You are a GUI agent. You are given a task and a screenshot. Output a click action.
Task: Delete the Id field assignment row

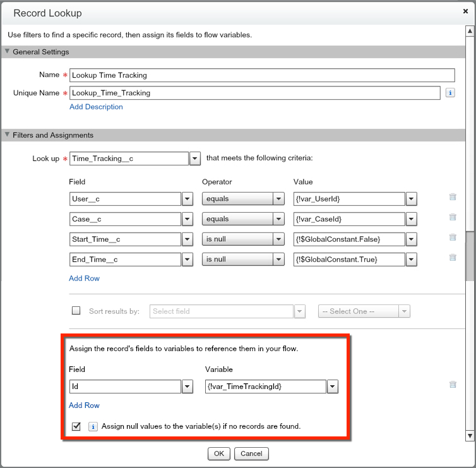[x=453, y=384]
